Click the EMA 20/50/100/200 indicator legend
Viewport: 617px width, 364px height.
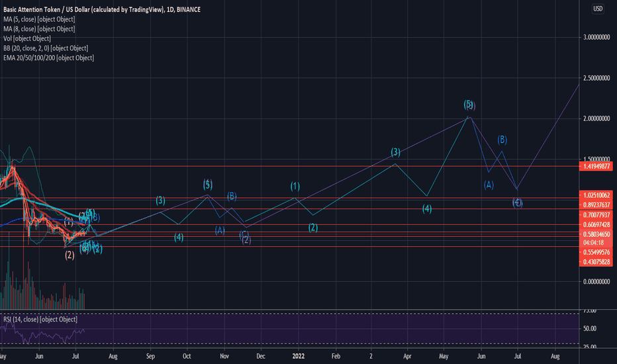[48, 58]
